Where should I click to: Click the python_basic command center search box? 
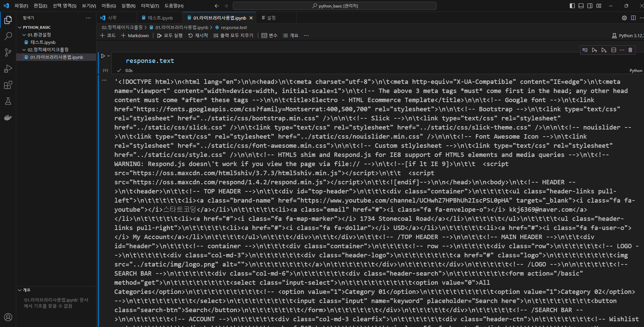(x=334, y=6)
